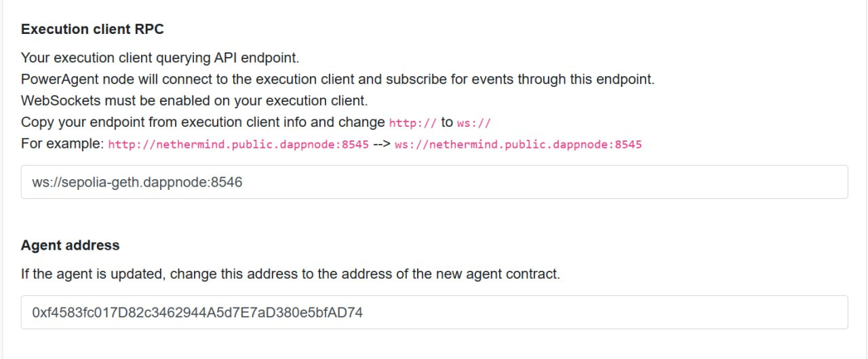Click the ws://nethermind.public.dappnode:8545 example
This screenshot has height=359, width=868.
click(x=518, y=145)
